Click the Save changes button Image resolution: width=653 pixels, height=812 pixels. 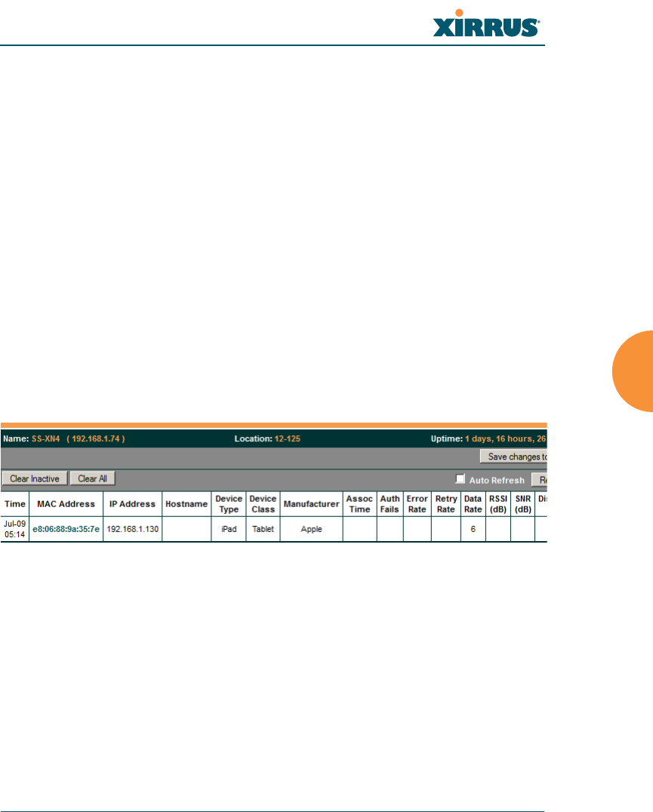tap(513, 457)
